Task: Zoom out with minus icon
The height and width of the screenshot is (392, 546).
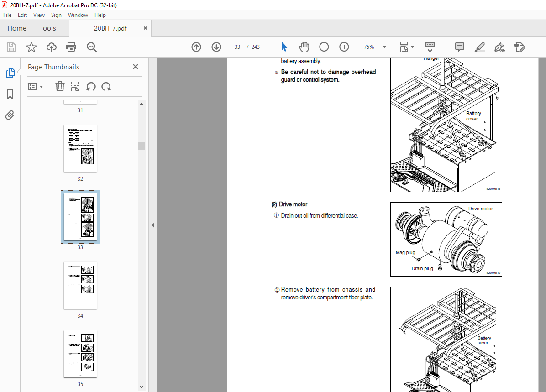Action: tap(324, 47)
